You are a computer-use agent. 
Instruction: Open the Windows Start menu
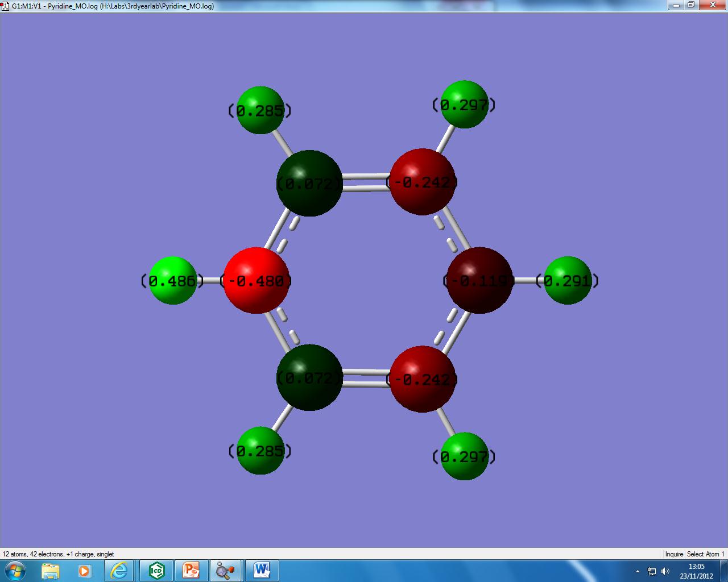coord(14,570)
